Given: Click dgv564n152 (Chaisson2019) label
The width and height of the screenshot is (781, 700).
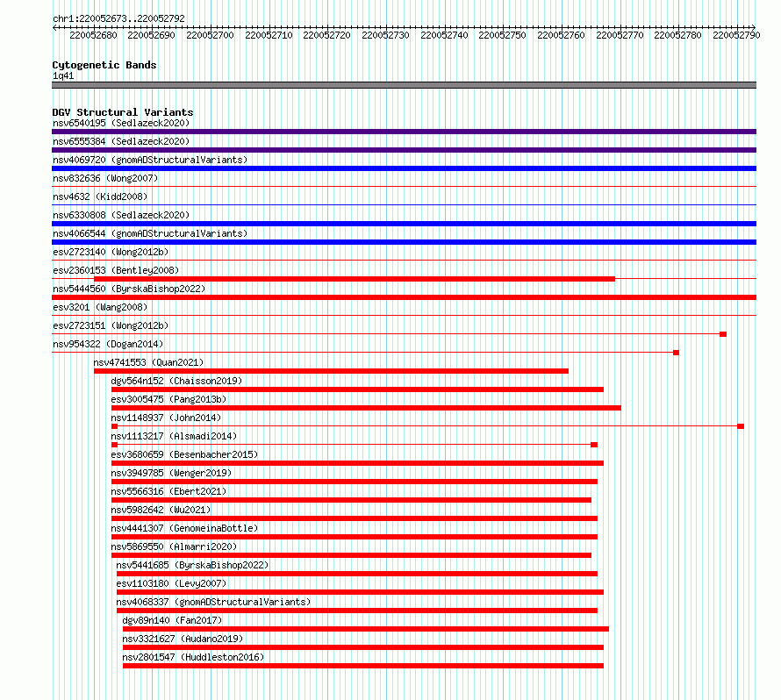Looking at the screenshot, I should pos(176,381).
